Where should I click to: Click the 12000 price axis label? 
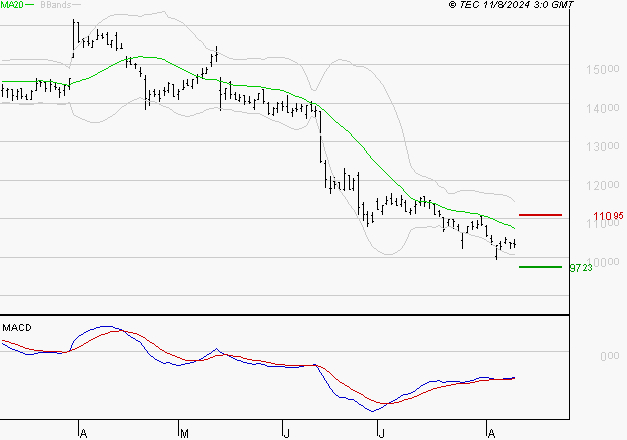click(x=603, y=186)
